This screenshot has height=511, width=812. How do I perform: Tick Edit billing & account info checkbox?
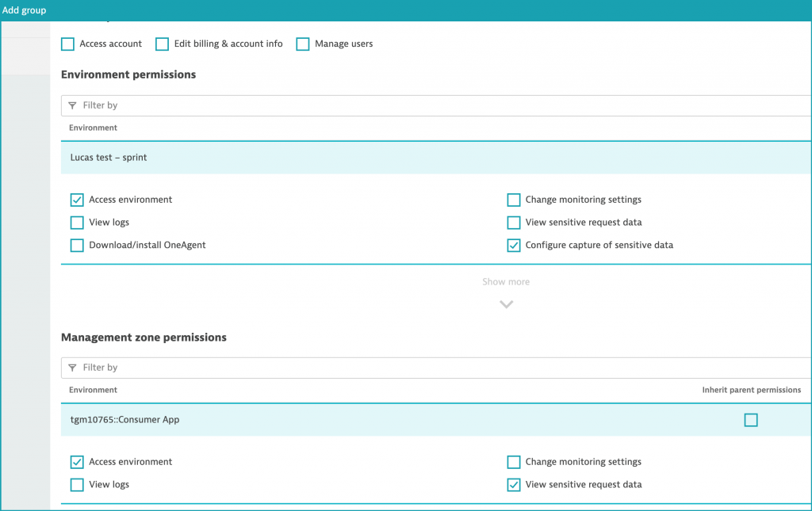pos(162,44)
